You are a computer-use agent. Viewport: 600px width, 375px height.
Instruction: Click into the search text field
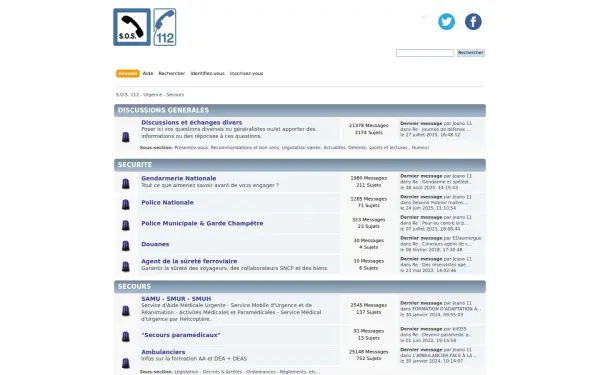425,53
